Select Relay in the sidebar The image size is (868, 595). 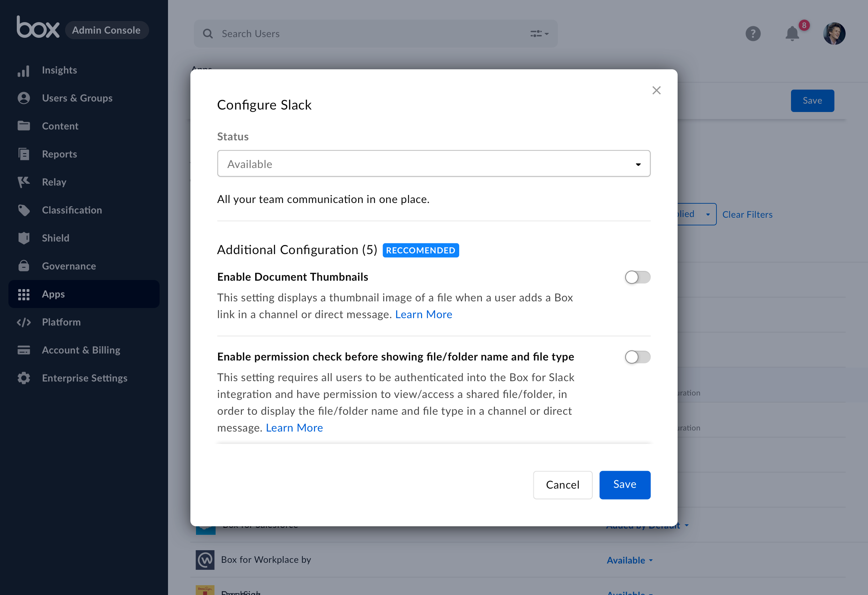[x=54, y=182]
